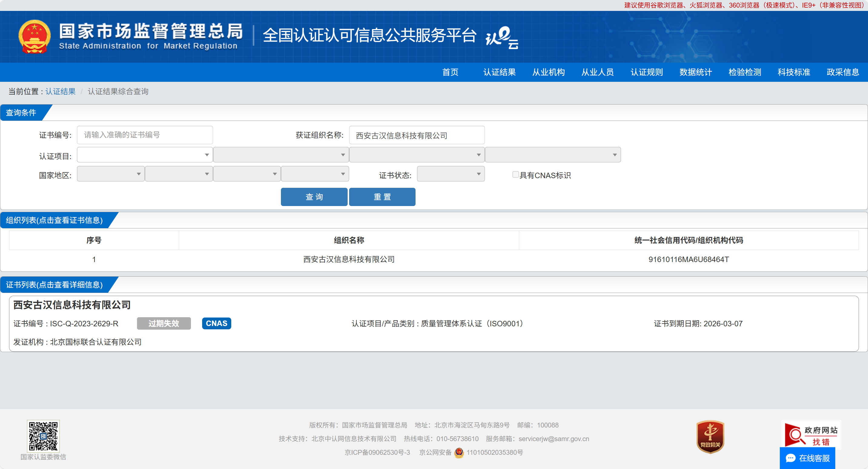Go to the 首页 menu item

450,72
